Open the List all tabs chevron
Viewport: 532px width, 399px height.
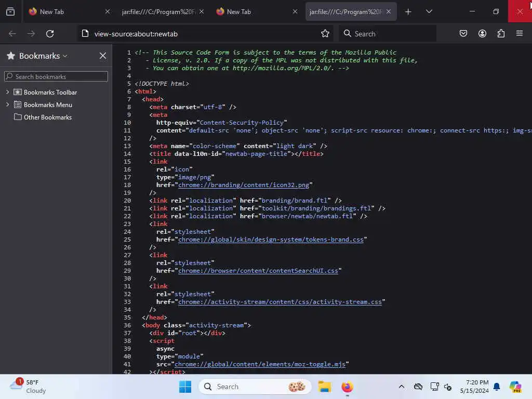(429, 11)
